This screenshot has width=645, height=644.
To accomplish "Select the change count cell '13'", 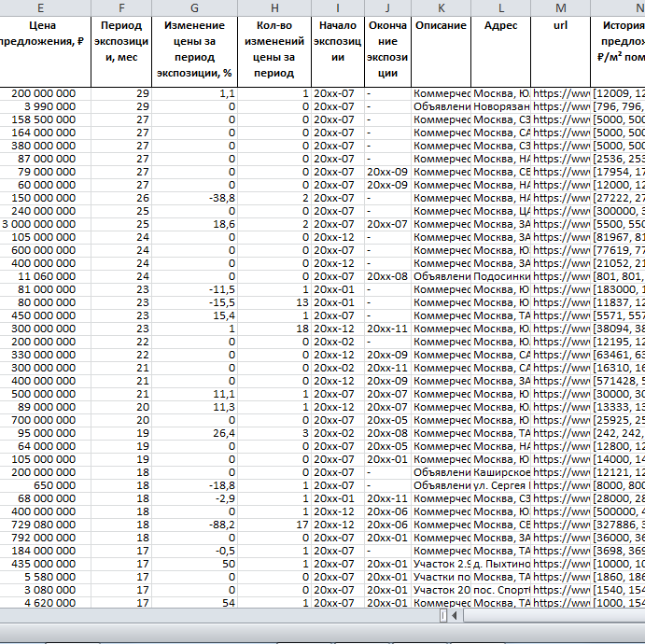I will tap(274, 302).
